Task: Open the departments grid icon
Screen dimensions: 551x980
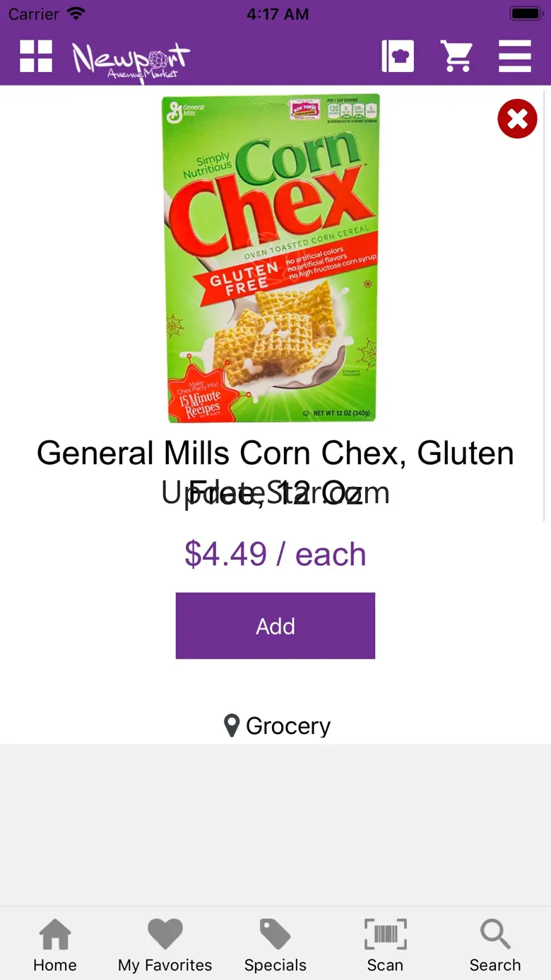Action: click(36, 57)
